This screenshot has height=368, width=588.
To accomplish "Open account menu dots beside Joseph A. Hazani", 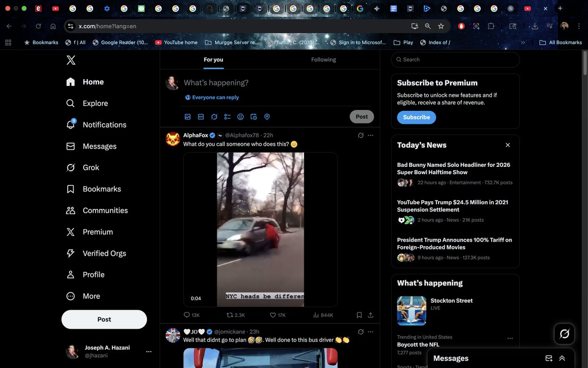I will 148,351.
